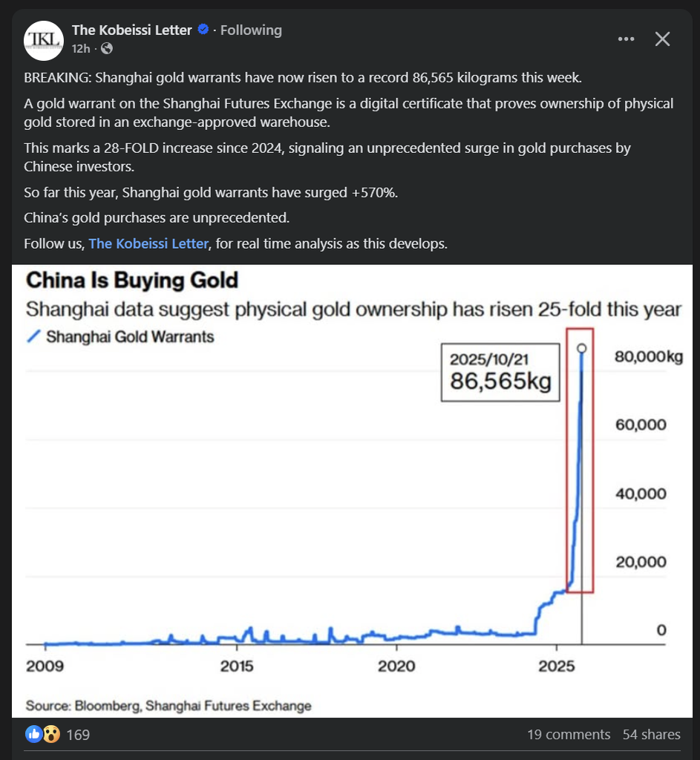The width and height of the screenshot is (700, 760).
Task: Close the post with the X button
Action: 662,39
